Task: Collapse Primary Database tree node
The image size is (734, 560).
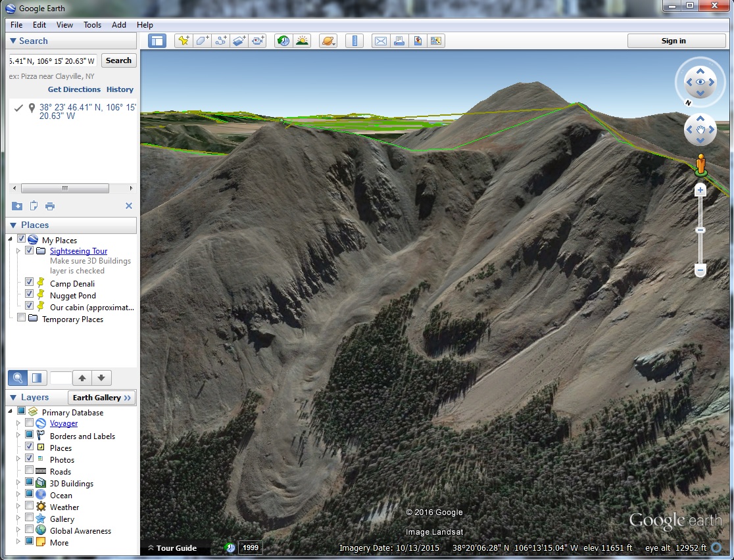Action: click(11, 411)
